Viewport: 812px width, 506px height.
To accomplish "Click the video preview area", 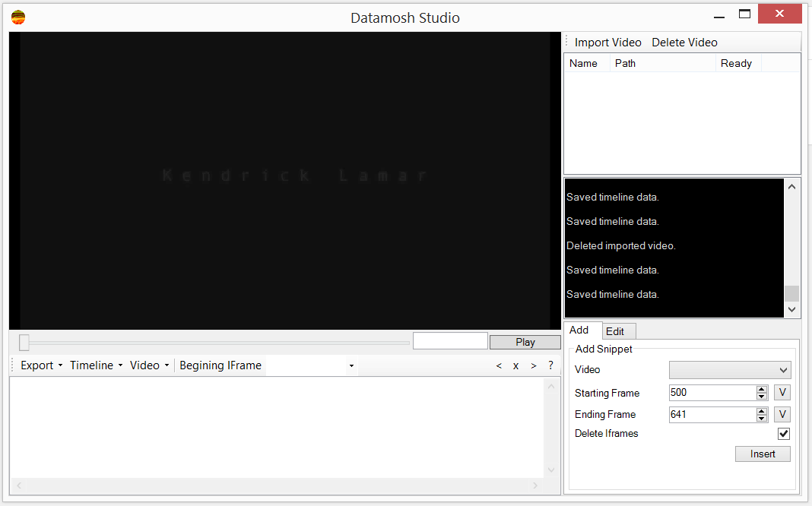I will coord(285,181).
